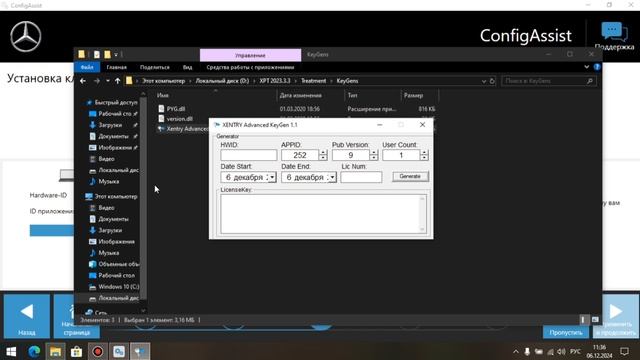
Task: Click Treatment in the address path
Action: 313,81
